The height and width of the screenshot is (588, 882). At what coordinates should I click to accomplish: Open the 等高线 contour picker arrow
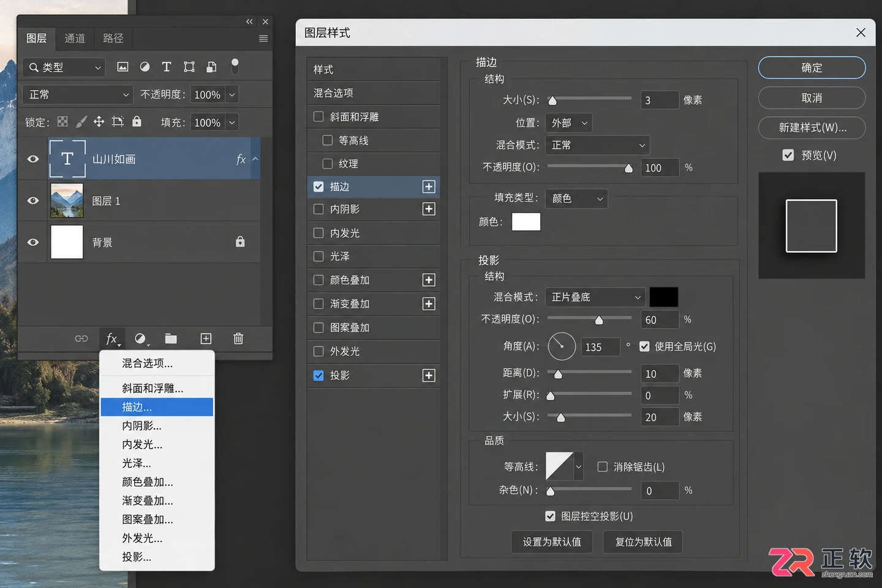[578, 467]
